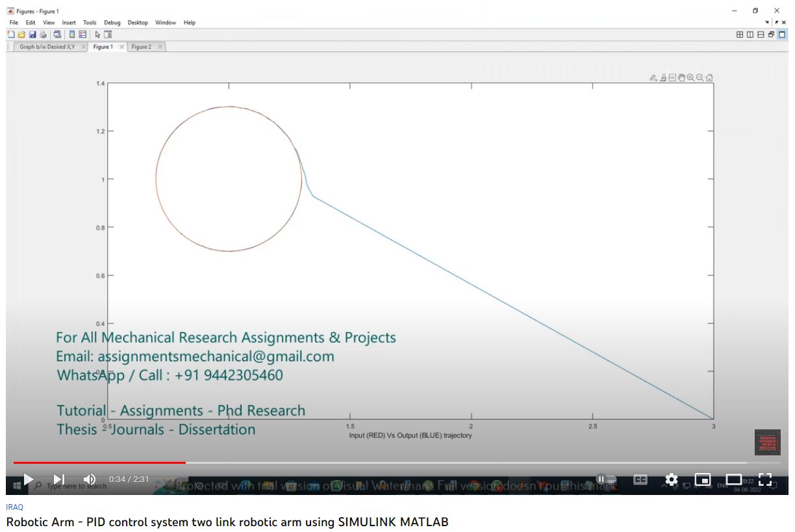Enable miniplayer mode
Viewport: 795px width, 532px height.
tap(703, 479)
